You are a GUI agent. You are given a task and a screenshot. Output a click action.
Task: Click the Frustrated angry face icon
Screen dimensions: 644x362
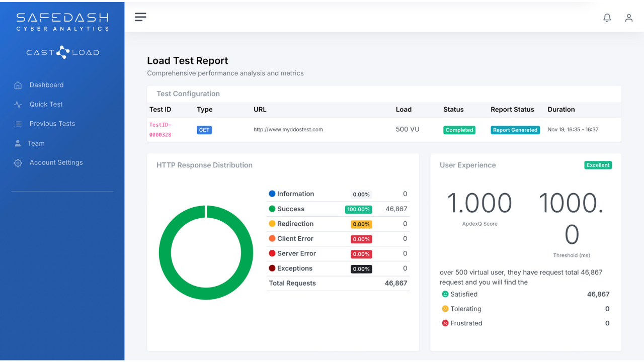pyautogui.click(x=445, y=323)
